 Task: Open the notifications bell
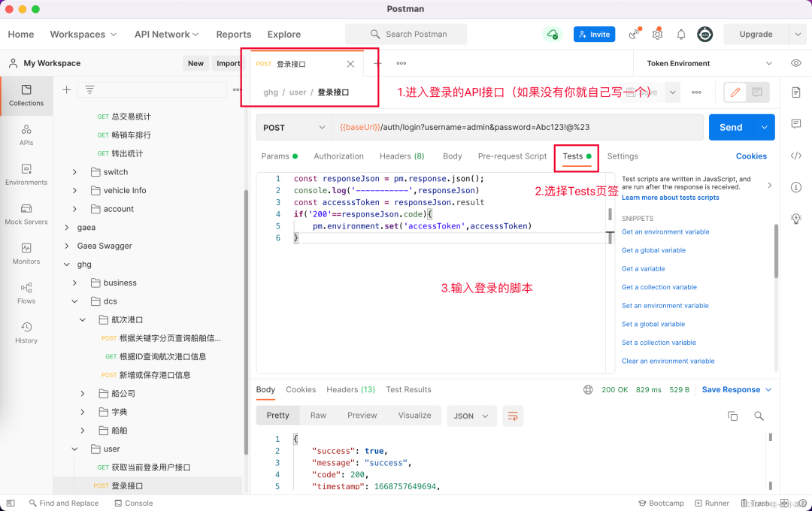pyautogui.click(x=681, y=34)
